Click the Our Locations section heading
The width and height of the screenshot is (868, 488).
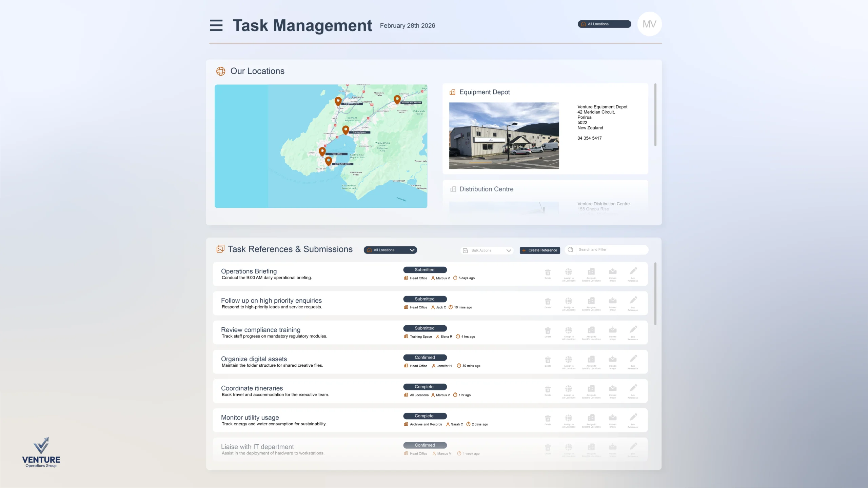pyautogui.click(x=257, y=71)
